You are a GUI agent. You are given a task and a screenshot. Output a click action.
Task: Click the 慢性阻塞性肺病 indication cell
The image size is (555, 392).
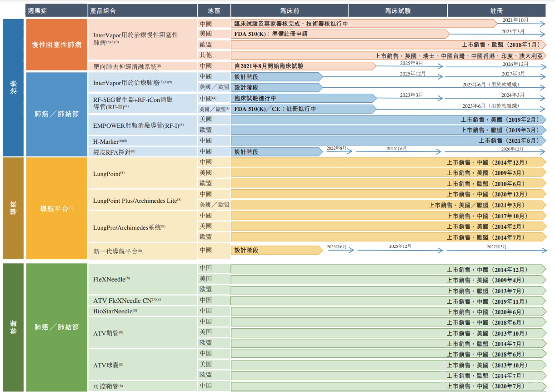(57, 45)
